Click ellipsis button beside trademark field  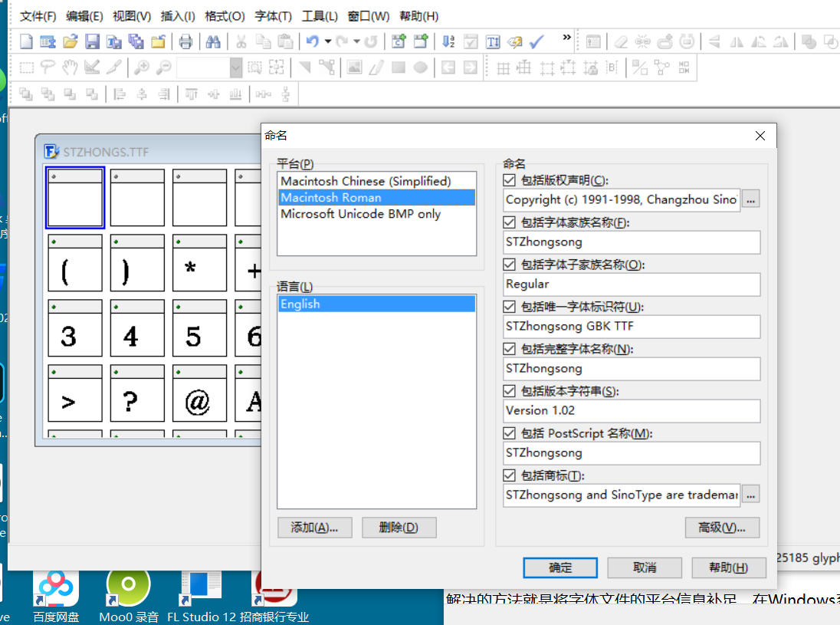[750, 495]
